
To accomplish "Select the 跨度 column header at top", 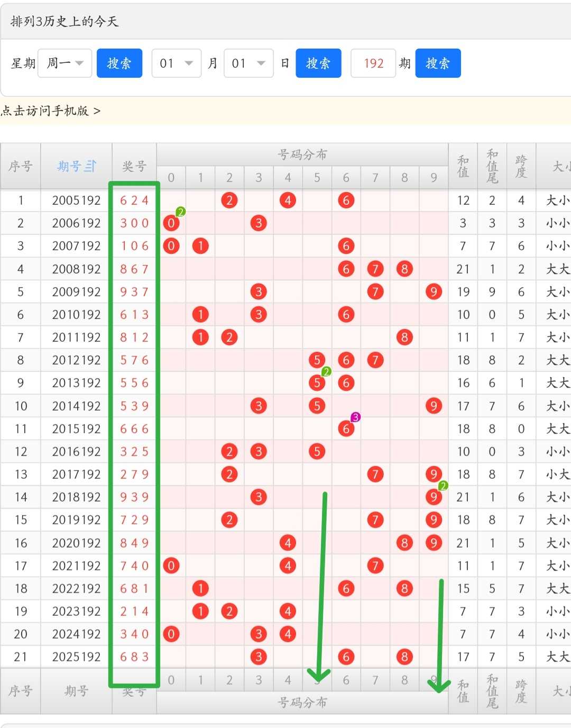I will (x=521, y=166).
